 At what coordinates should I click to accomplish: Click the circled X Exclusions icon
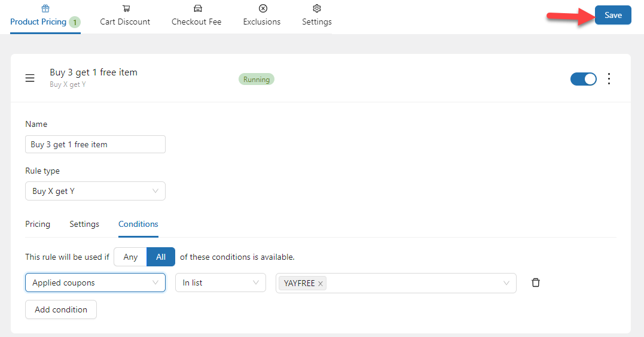(x=263, y=8)
